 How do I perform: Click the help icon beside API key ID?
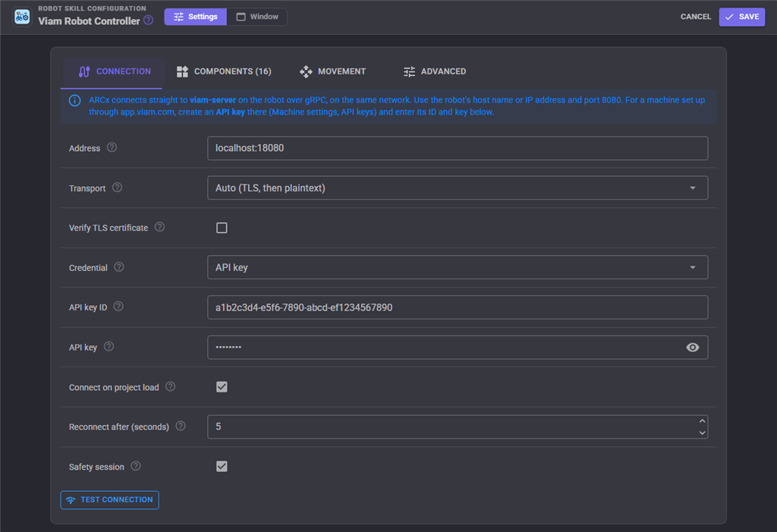point(118,307)
